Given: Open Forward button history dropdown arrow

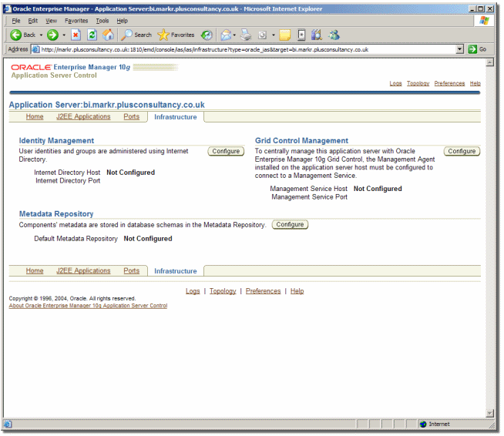Looking at the screenshot, I should point(64,35).
